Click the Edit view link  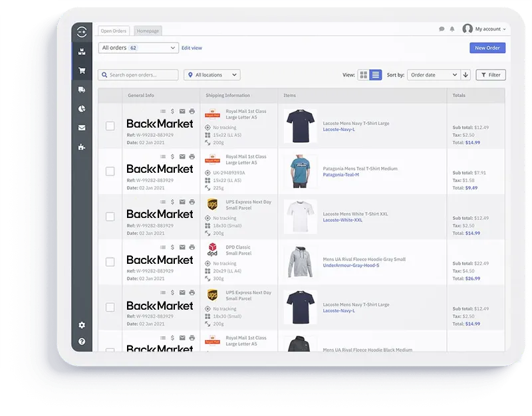click(x=192, y=48)
